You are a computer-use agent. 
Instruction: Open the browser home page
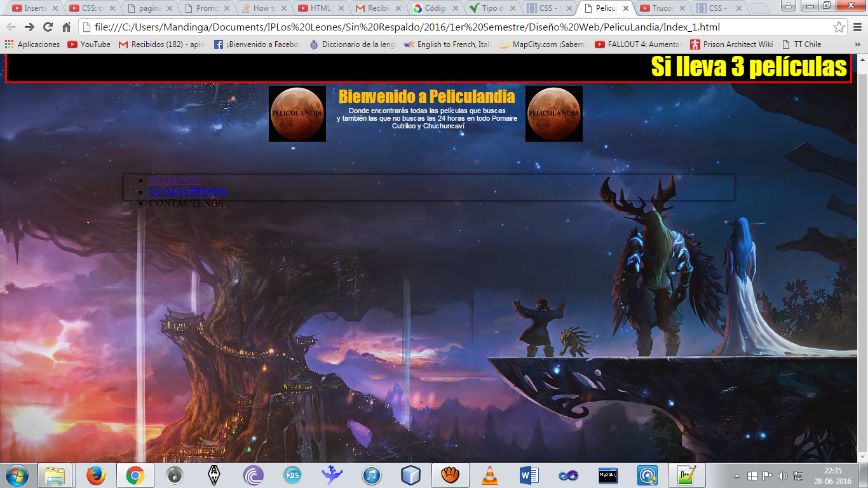[x=66, y=27]
